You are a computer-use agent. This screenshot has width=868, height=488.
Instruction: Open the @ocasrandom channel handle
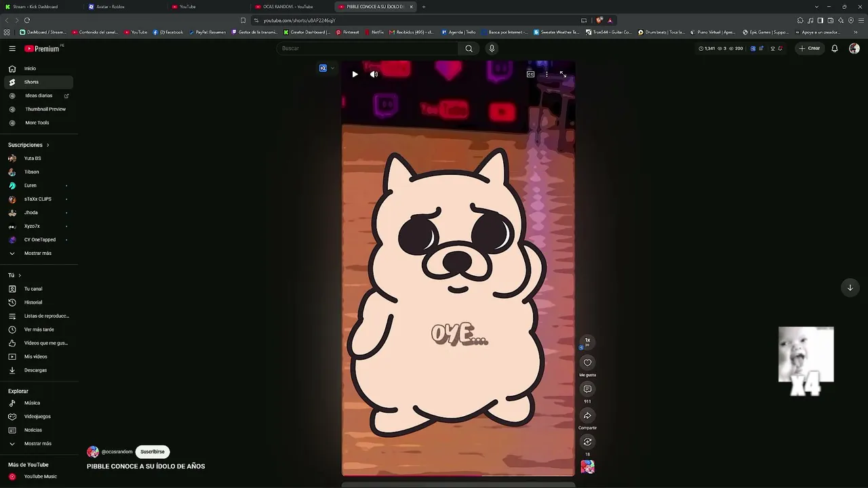tap(117, 452)
